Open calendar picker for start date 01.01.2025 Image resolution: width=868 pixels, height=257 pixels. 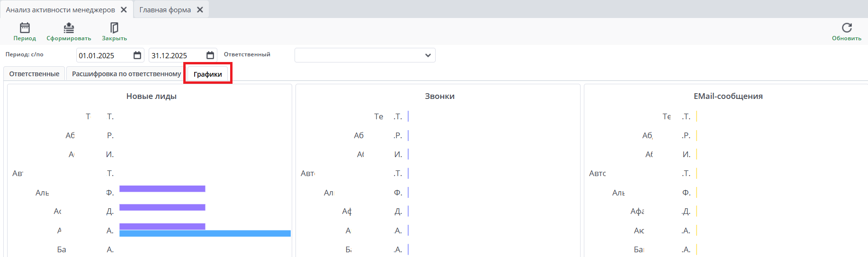[137, 55]
